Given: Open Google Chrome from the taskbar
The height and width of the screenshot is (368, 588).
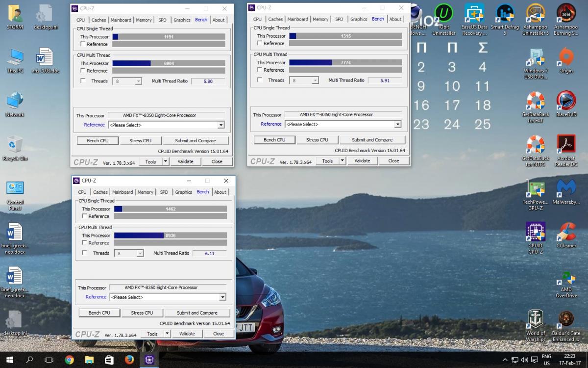Looking at the screenshot, I should (x=69, y=360).
